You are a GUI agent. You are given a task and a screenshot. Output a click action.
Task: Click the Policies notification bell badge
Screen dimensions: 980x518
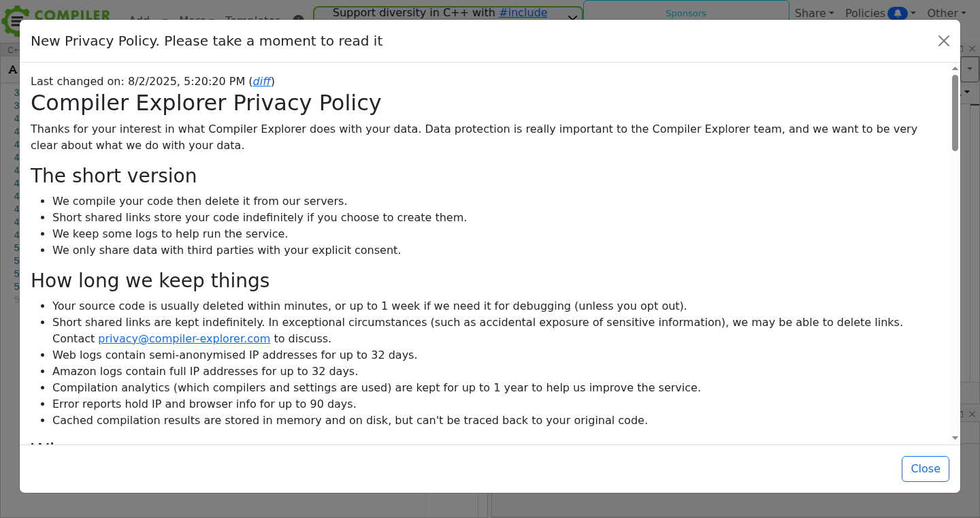(x=898, y=13)
